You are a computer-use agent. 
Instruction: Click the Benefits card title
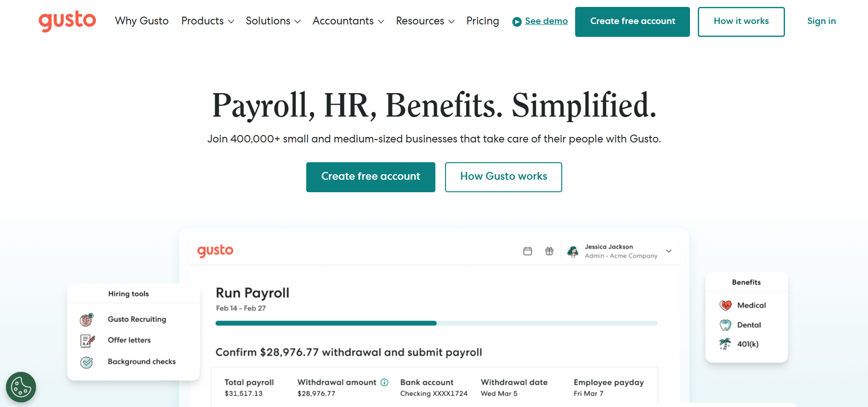click(x=746, y=282)
